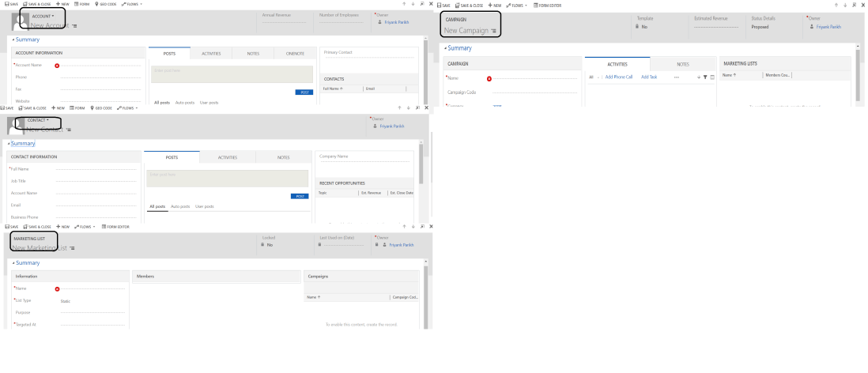Click Geo Code in the Account toolbar

(109, 5)
